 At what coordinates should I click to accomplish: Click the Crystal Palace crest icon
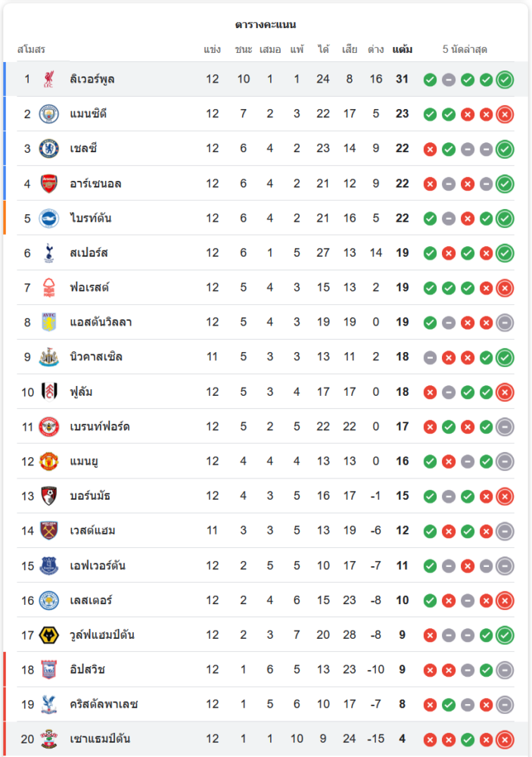click(x=49, y=704)
